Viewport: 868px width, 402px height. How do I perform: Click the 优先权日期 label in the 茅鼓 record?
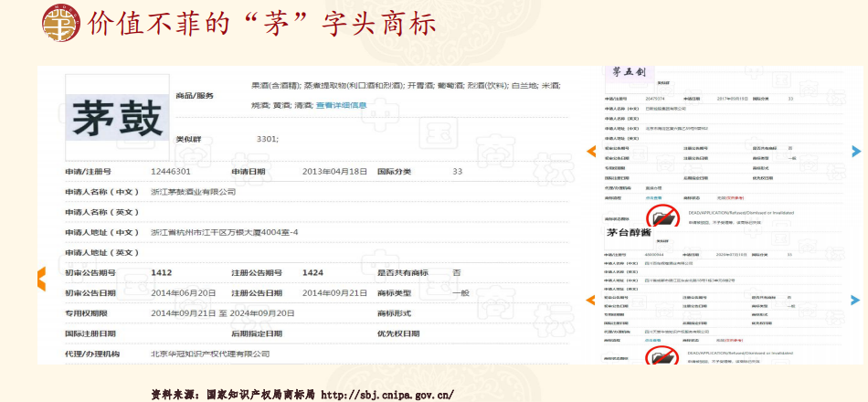pos(398,333)
